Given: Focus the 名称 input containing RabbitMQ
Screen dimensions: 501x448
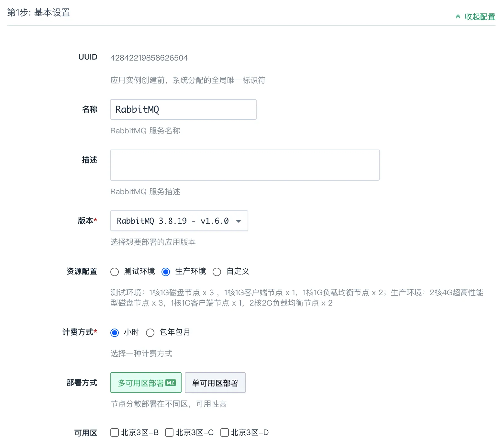Looking at the screenshot, I should (183, 109).
